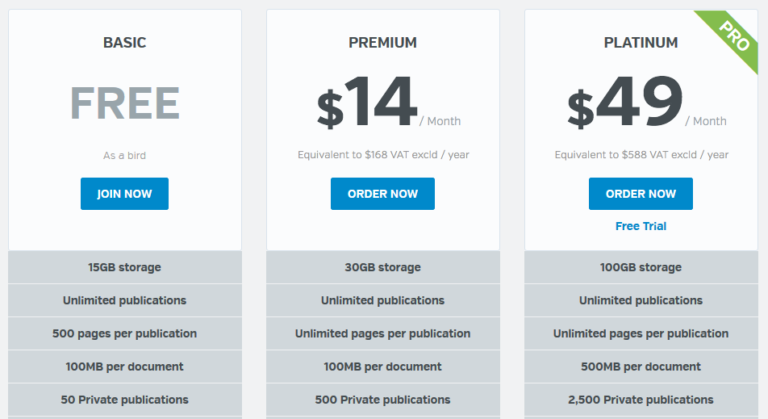Viewport: 768px width, 419px height.
Task: Click the $14 per month price
Action: pyautogui.click(x=368, y=105)
